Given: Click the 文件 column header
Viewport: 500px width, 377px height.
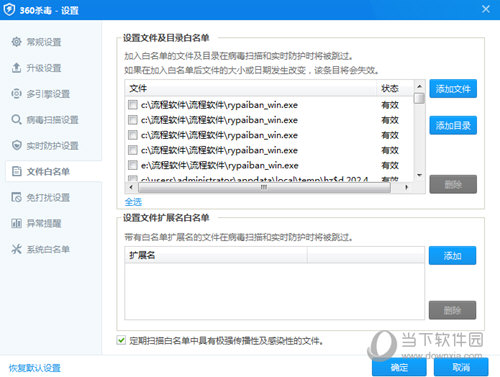Looking at the screenshot, I should 251,88.
